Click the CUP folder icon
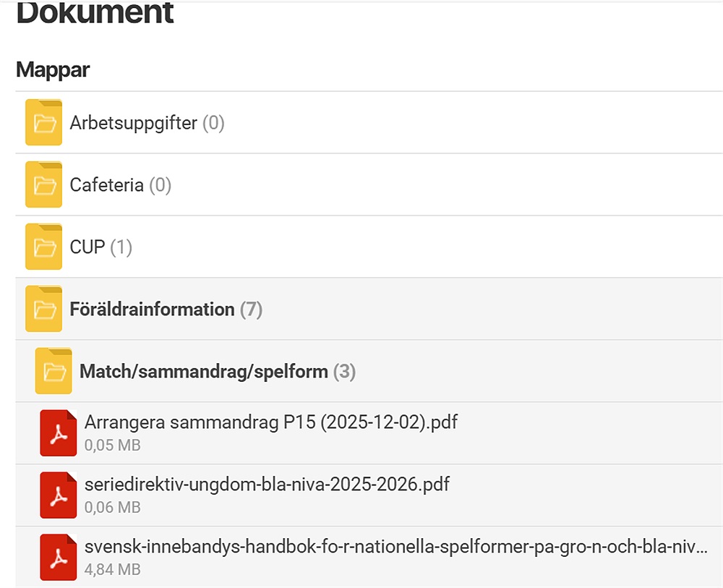723x588 pixels. pos(43,247)
